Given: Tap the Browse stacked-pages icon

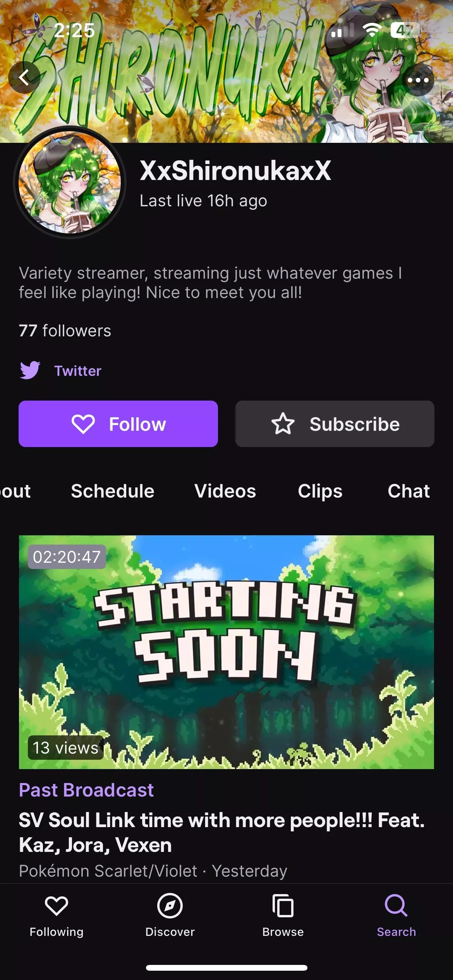Looking at the screenshot, I should [x=283, y=906].
